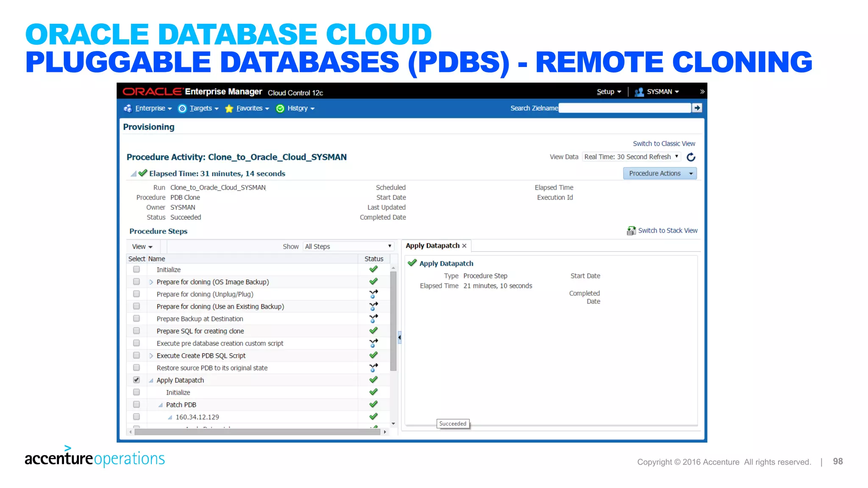Viewport: 868px width, 488px height.
Task: Click skipped icon for Prepare Backup at Destination
Action: [x=373, y=319]
